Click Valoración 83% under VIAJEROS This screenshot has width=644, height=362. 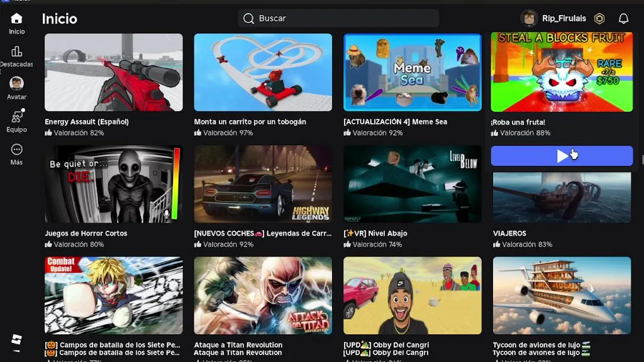[523, 244]
